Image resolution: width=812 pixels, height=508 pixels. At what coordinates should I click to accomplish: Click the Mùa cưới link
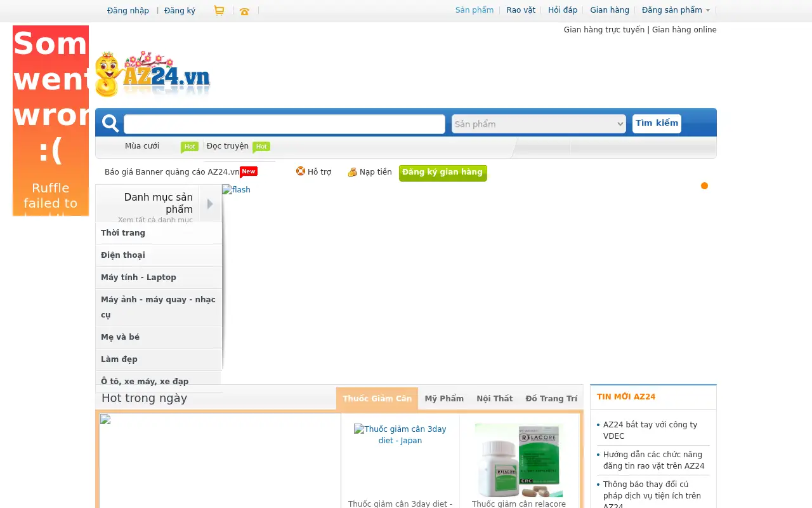[x=142, y=146]
